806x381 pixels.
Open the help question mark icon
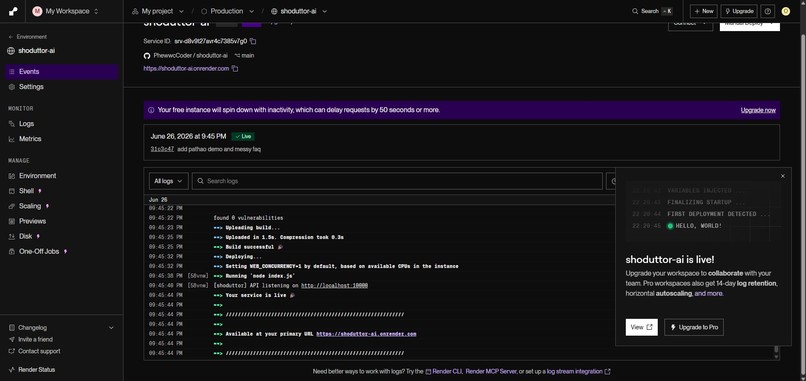tap(767, 11)
